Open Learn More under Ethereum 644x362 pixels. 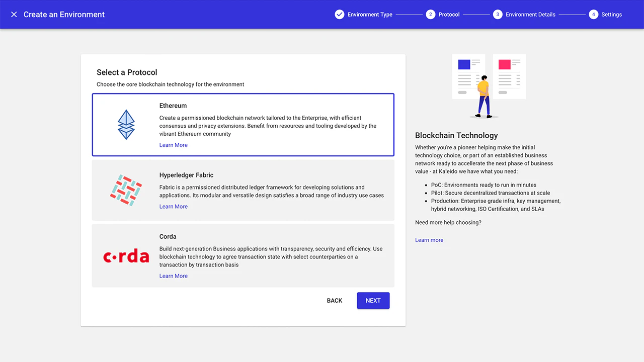pyautogui.click(x=174, y=145)
